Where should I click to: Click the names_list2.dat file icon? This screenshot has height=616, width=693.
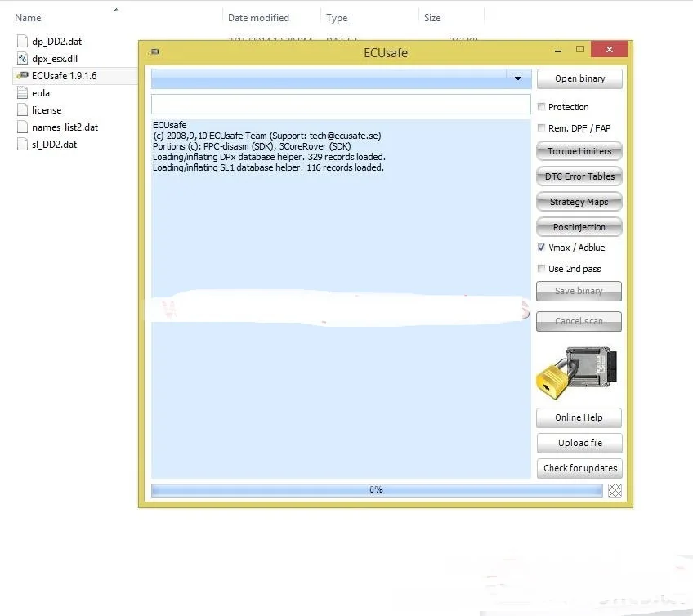(22, 127)
